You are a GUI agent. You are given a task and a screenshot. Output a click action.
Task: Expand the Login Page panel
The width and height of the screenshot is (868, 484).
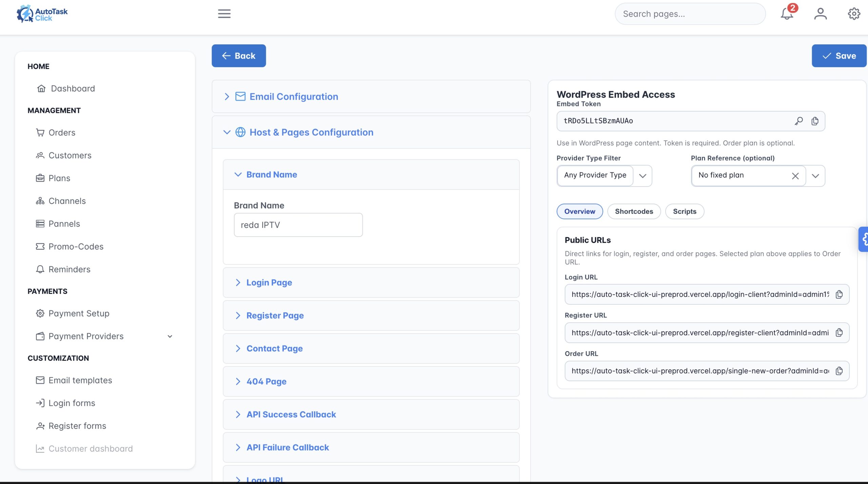(371, 282)
